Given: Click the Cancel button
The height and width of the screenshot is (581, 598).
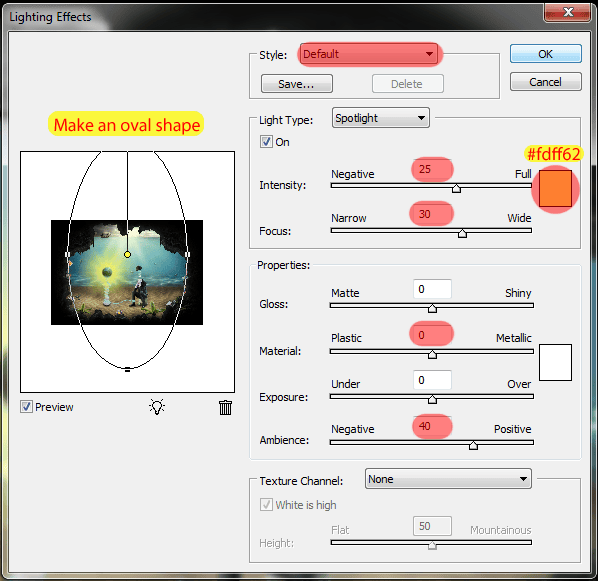Looking at the screenshot, I should pyautogui.click(x=546, y=82).
